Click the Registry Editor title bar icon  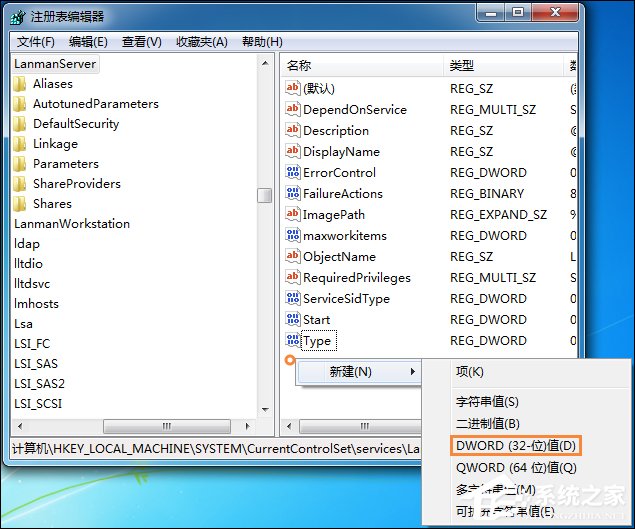pyautogui.click(x=18, y=17)
